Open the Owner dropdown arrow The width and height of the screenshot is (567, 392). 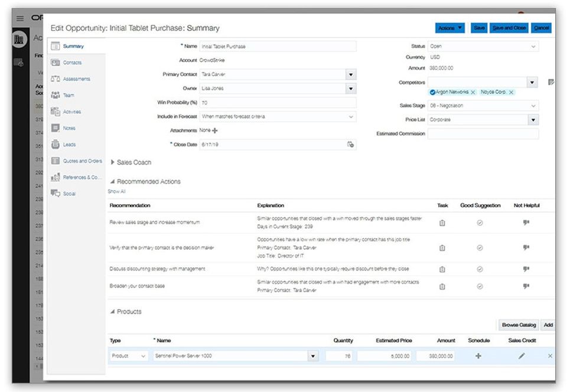coord(351,89)
